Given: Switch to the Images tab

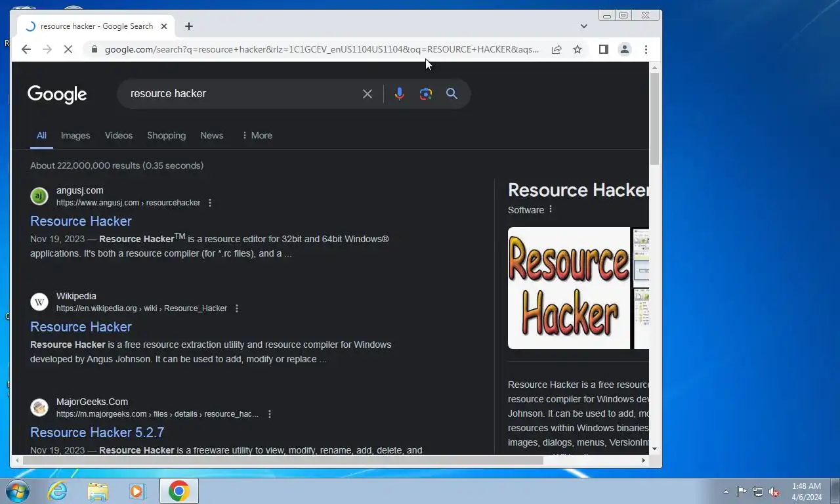Looking at the screenshot, I should 75,135.
